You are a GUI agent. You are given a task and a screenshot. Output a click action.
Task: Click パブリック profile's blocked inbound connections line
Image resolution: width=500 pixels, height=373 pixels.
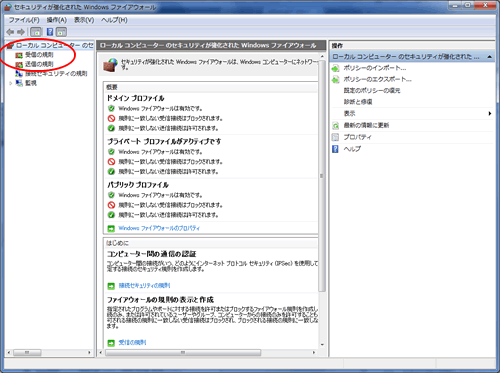pyautogui.click(x=170, y=205)
